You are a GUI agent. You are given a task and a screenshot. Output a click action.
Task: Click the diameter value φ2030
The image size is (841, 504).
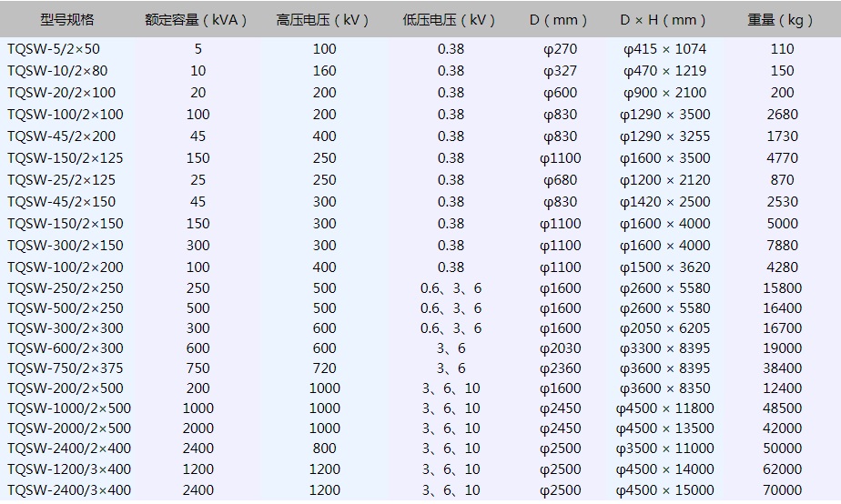[560, 348]
